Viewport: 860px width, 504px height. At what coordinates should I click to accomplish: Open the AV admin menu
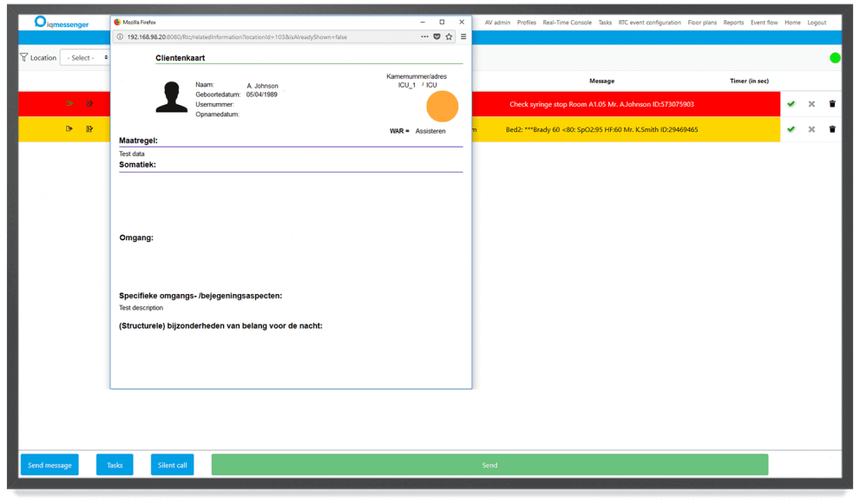pyautogui.click(x=497, y=23)
